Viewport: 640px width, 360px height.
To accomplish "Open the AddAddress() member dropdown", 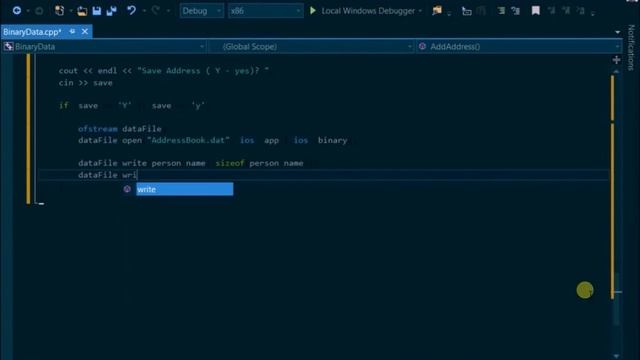I will tap(518, 47).
